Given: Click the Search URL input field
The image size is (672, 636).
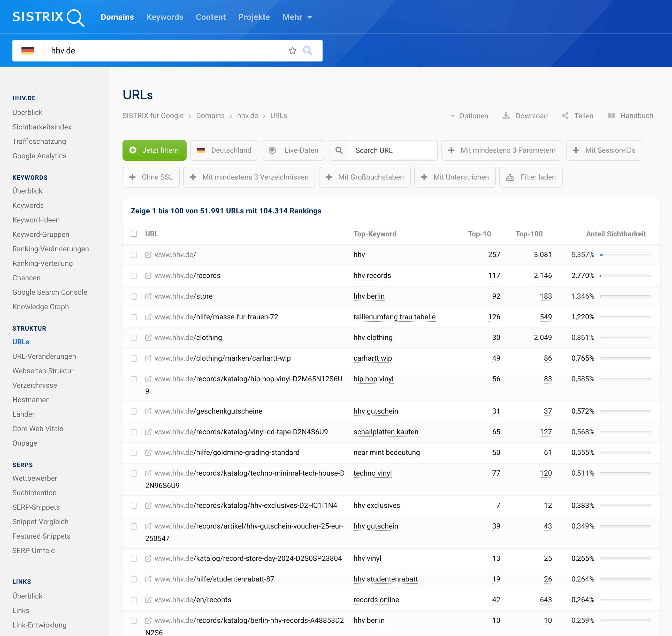Looking at the screenshot, I should (393, 151).
